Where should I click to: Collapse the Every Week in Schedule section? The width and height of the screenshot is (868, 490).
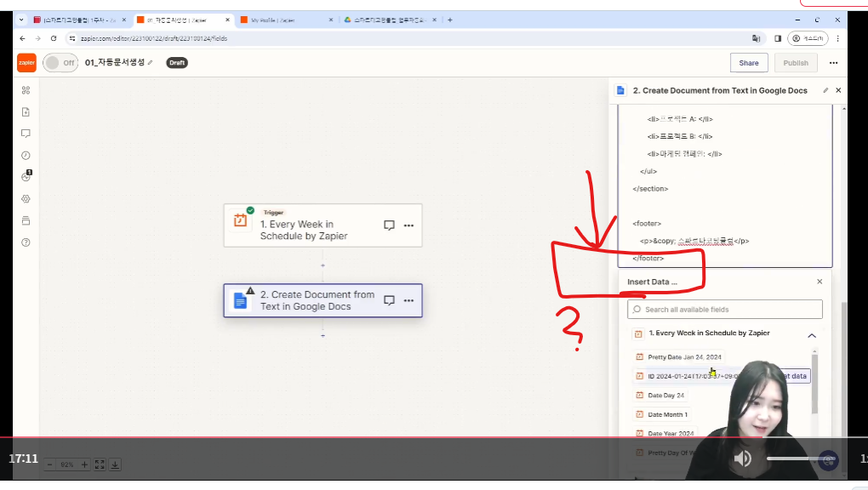tap(812, 335)
